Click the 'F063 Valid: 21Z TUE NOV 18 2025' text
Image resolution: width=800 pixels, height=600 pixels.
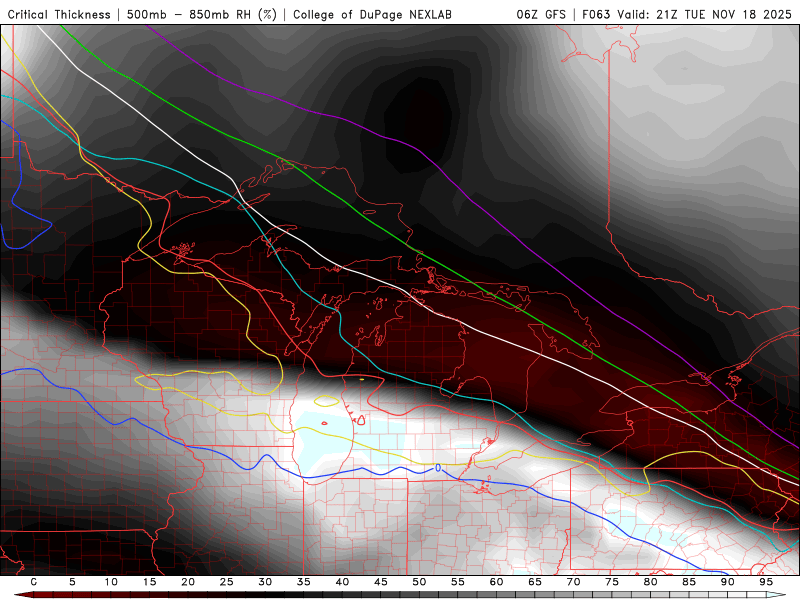tap(687, 14)
